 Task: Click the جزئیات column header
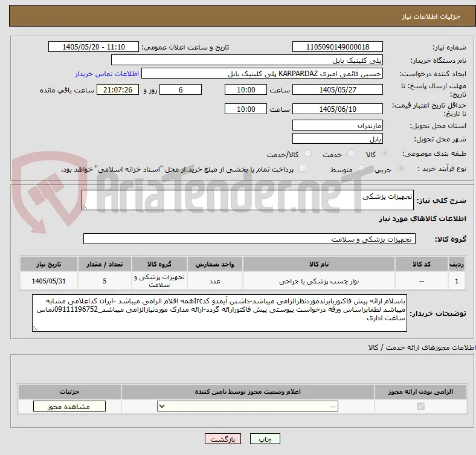coord(69,392)
